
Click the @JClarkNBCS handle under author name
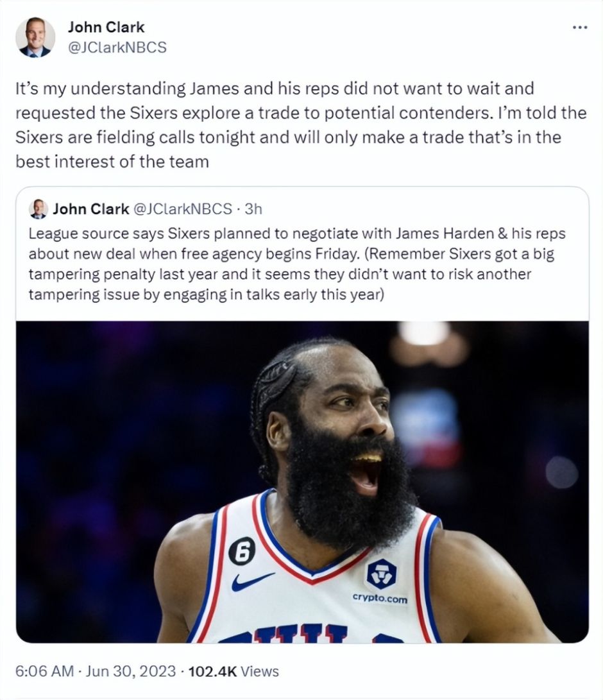pyautogui.click(x=117, y=47)
